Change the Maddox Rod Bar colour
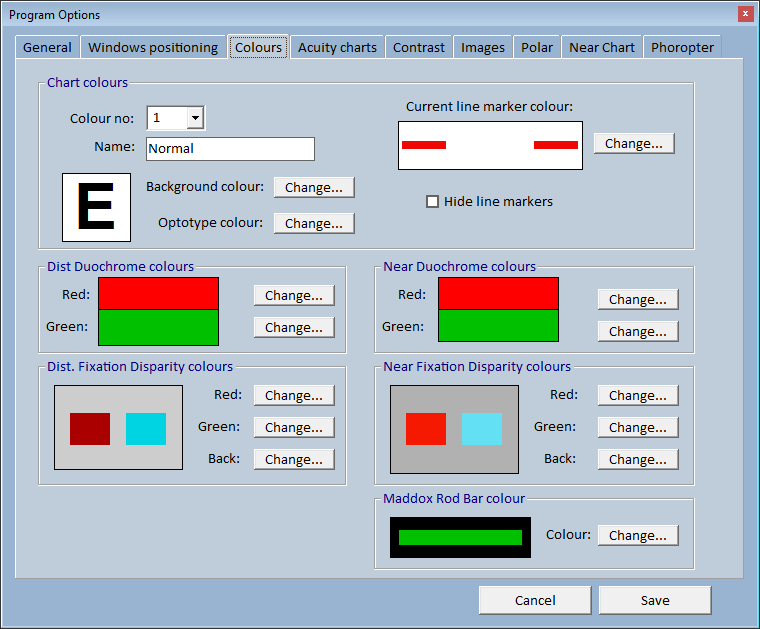The width and height of the screenshot is (760, 629). tap(638, 535)
